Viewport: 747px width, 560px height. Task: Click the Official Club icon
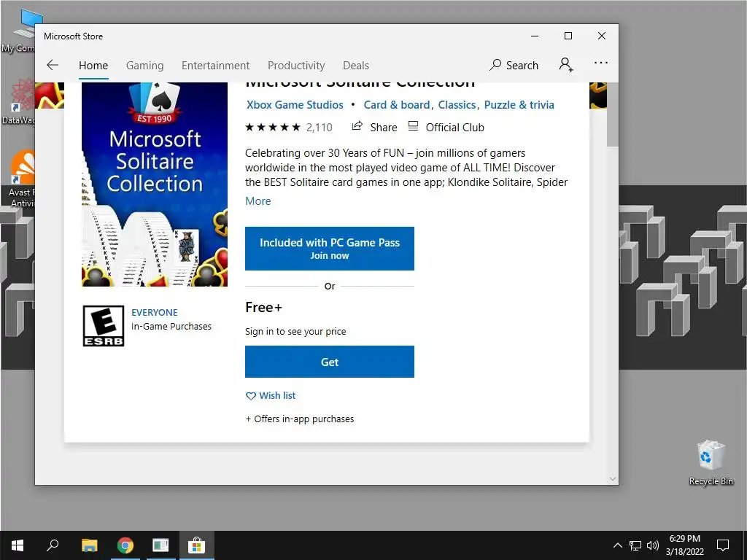[413, 126]
